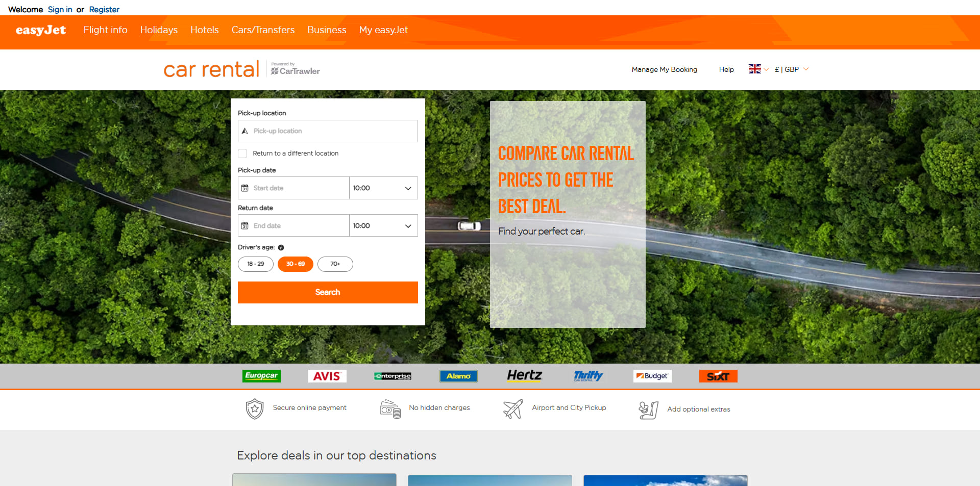Click the car rental logo

211,69
